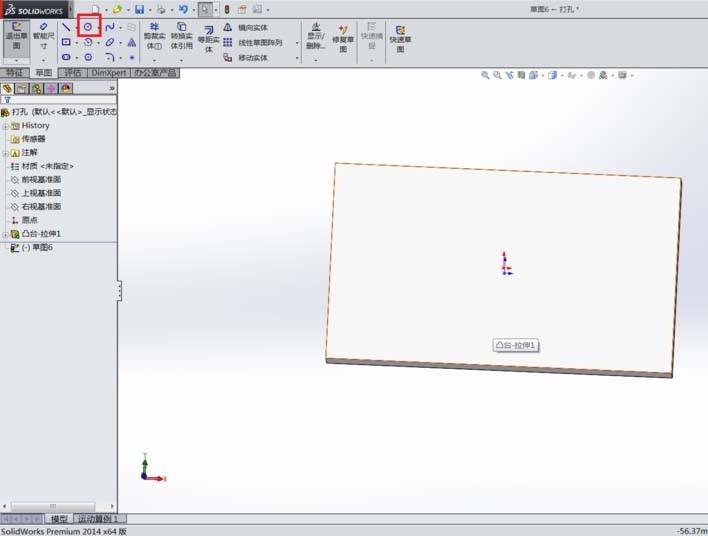Click Zoom to Area in view toolbar

tap(497, 75)
